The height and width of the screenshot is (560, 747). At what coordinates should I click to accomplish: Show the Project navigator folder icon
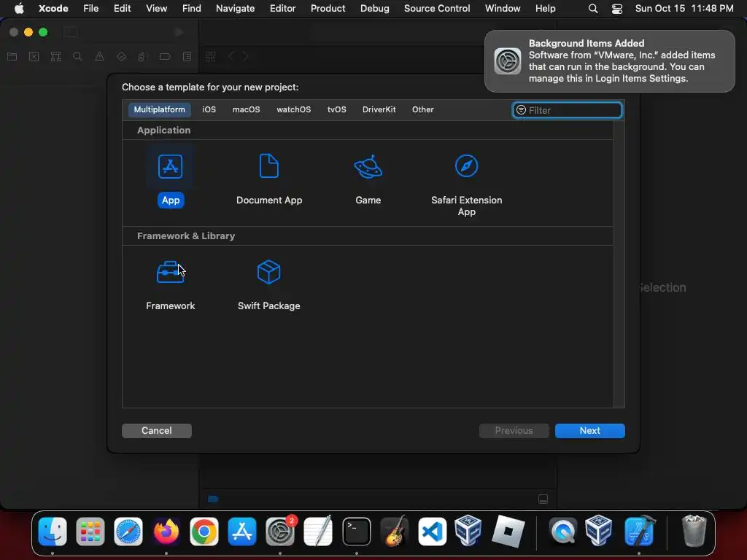coord(12,57)
